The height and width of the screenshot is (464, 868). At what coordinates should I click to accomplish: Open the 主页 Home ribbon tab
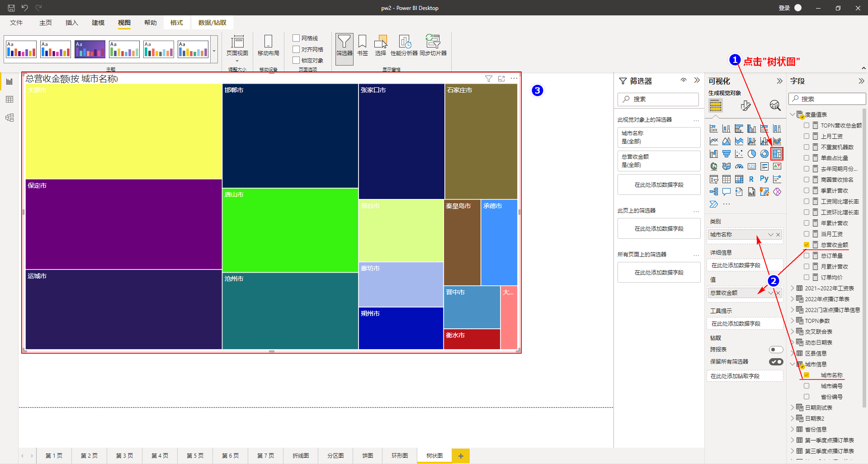point(46,23)
